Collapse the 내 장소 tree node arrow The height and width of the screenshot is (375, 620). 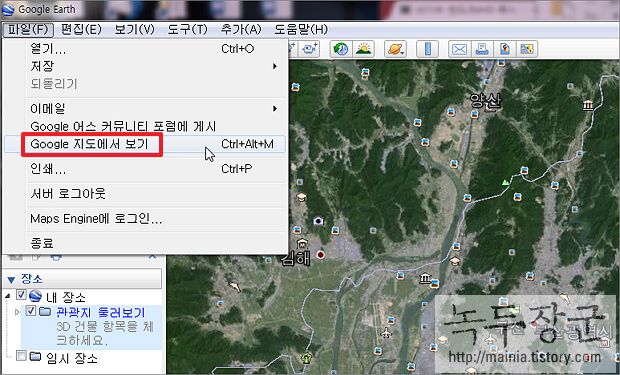click(8, 296)
